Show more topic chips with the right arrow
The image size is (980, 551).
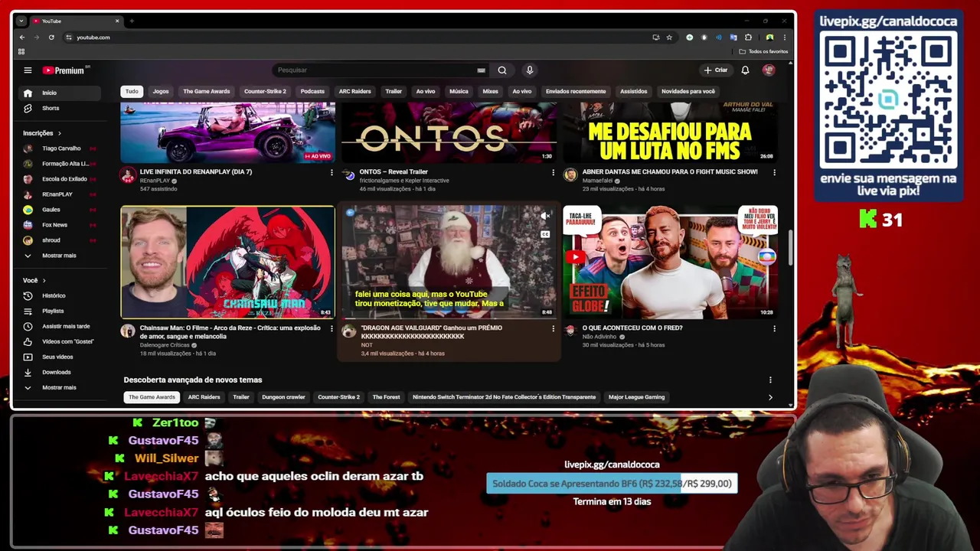click(770, 397)
